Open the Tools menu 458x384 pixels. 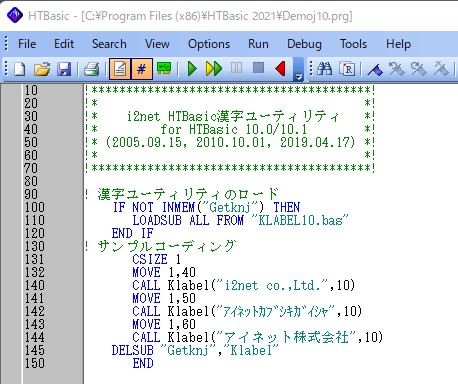(353, 44)
